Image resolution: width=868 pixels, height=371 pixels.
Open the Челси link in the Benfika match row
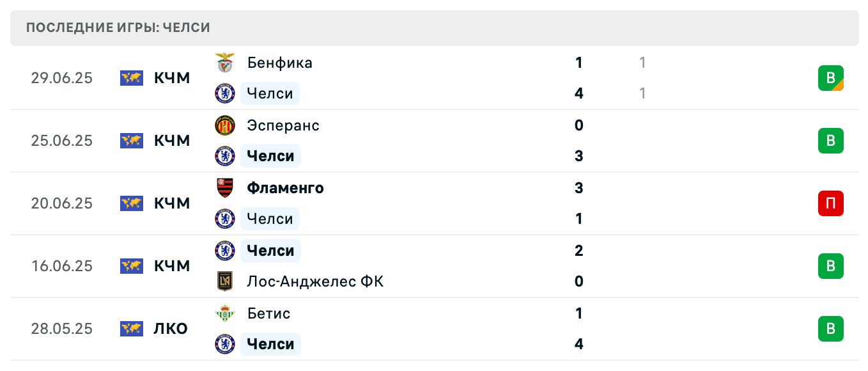tap(269, 93)
